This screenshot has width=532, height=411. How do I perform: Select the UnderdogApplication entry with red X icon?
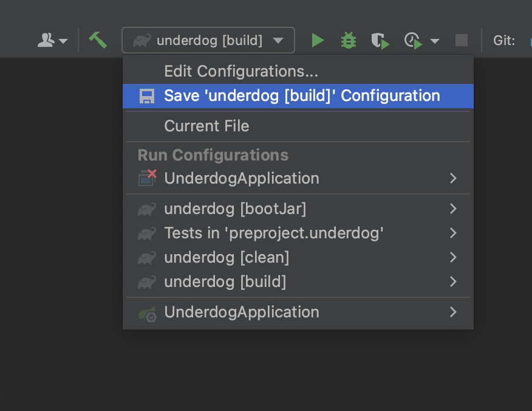(x=298, y=178)
